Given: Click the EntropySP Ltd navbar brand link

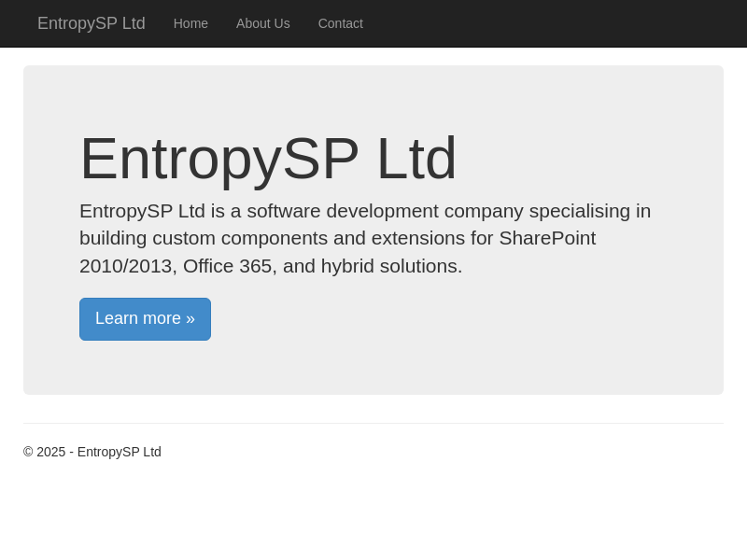Looking at the screenshot, I should (x=91, y=23).
